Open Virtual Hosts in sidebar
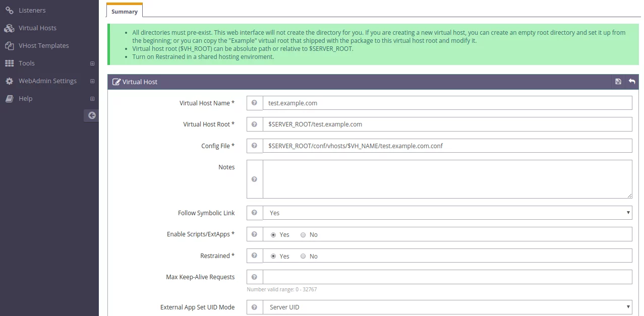Image resolution: width=644 pixels, height=316 pixels. [x=49, y=28]
